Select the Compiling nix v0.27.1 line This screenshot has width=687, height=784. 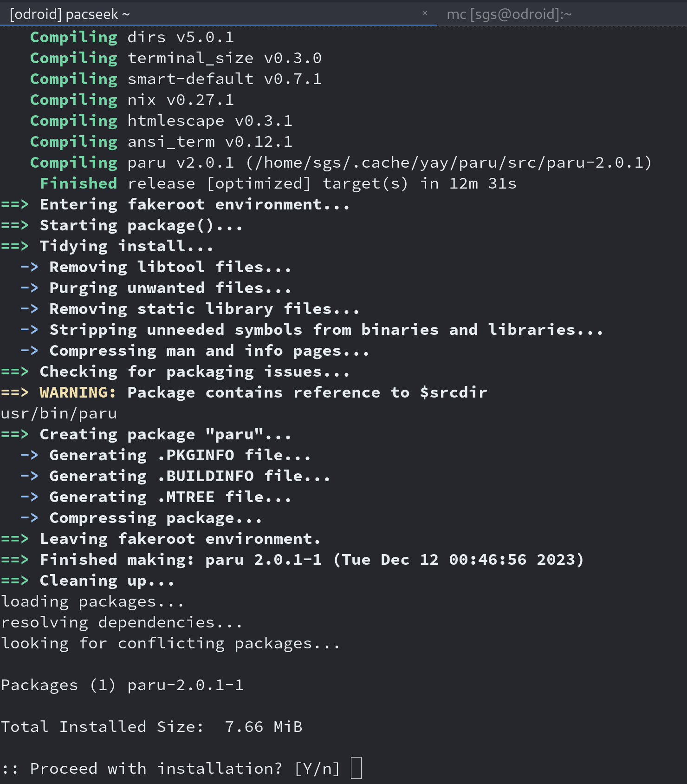(x=132, y=99)
